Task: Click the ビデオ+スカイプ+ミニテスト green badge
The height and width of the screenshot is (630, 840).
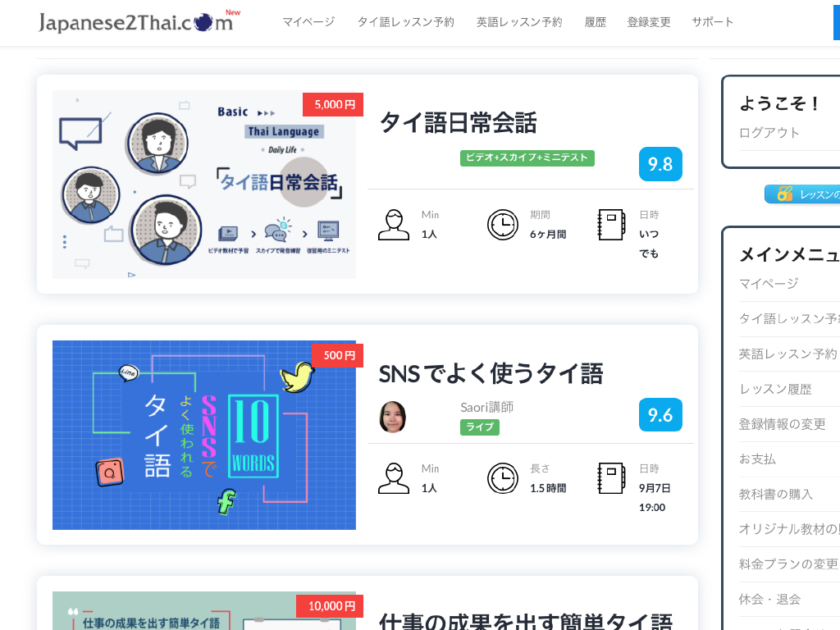Action: [527, 158]
